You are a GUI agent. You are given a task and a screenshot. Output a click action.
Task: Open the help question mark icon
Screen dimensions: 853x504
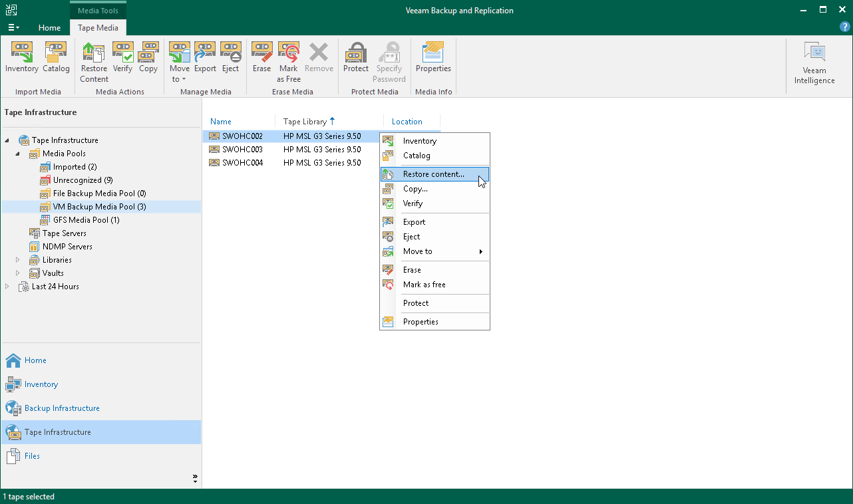pos(845,27)
